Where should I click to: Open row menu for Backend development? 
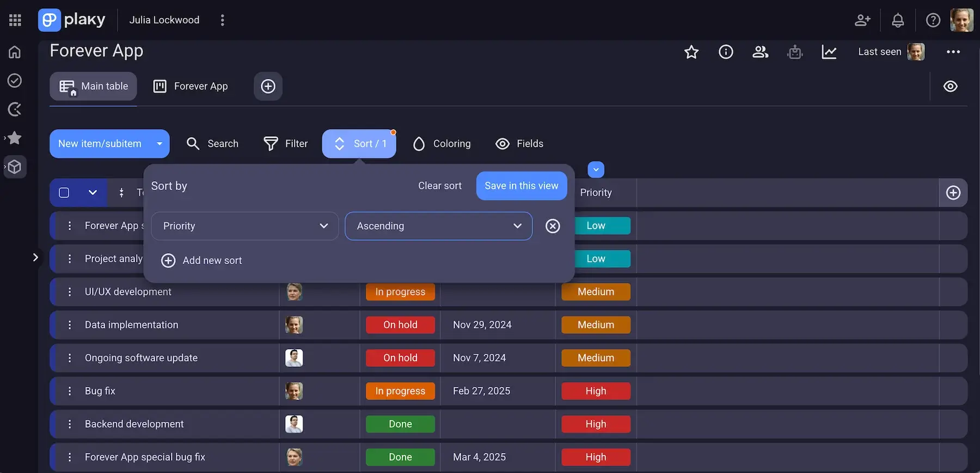pyautogui.click(x=69, y=424)
